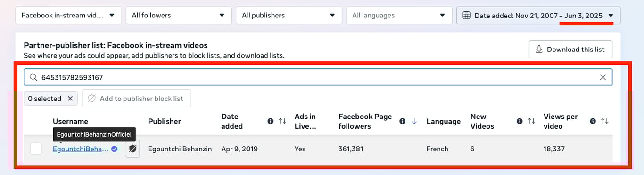This screenshot has width=644, height=175.
Task: Tick the checkbox for Egountchi Behanzin row
Action: 36,149
